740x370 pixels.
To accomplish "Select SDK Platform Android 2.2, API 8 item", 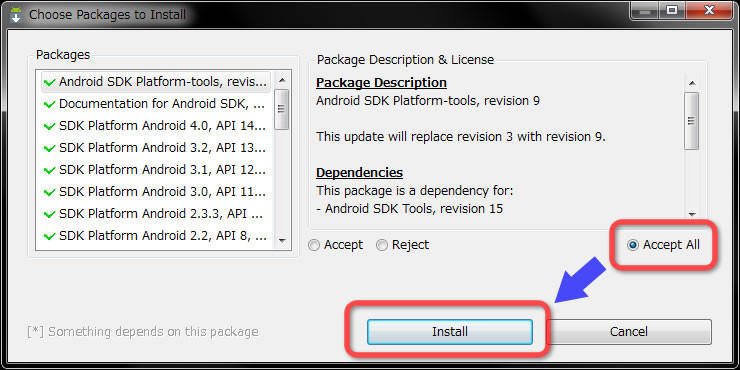I will [x=156, y=235].
